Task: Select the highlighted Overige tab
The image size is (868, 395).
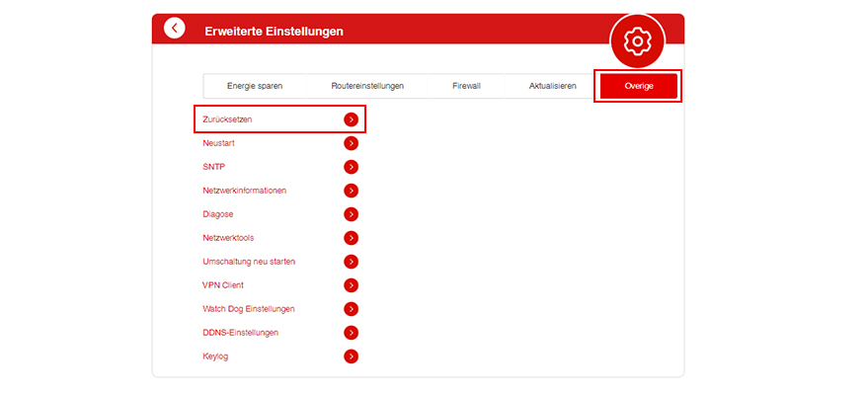Action: pos(639,86)
